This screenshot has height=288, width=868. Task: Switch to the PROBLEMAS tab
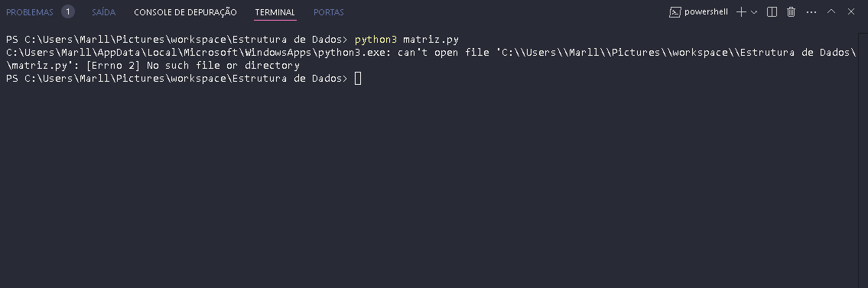click(30, 12)
